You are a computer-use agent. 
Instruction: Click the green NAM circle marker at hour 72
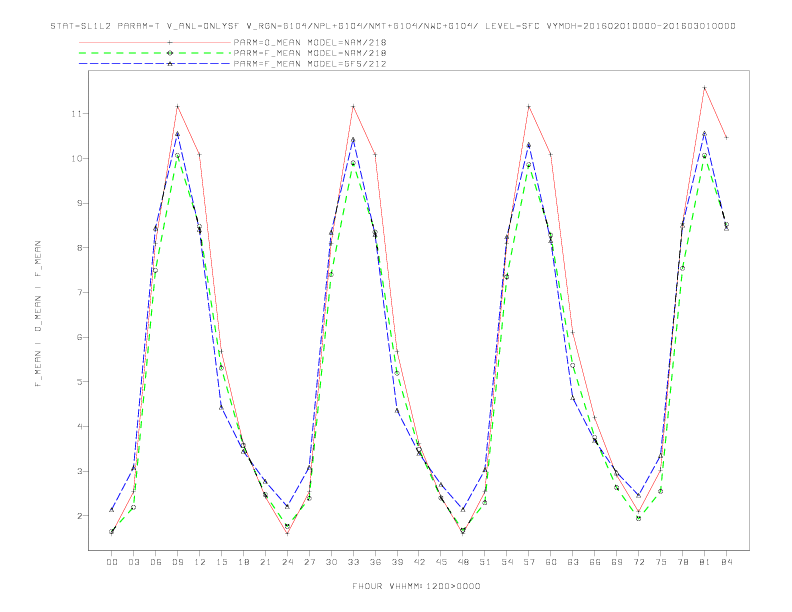[x=638, y=518]
